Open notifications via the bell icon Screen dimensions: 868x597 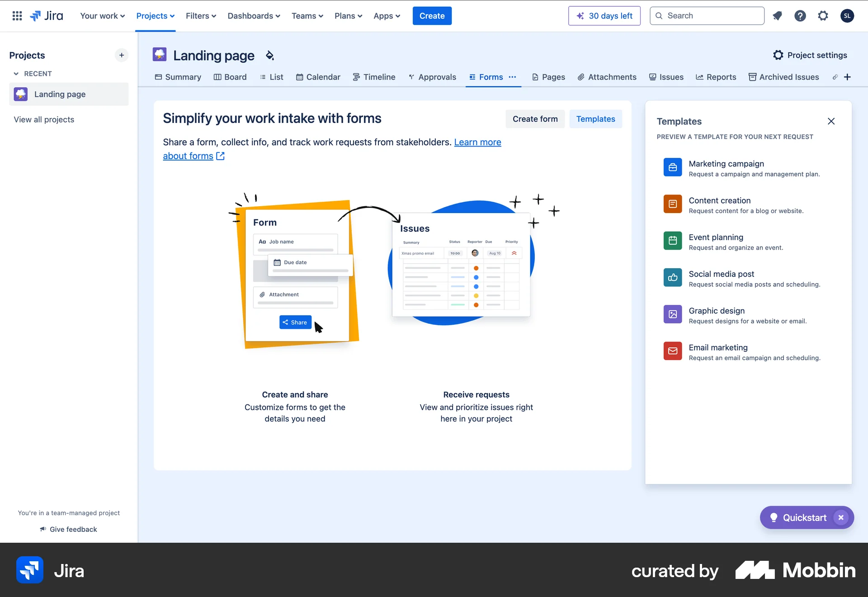coord(778,15)
